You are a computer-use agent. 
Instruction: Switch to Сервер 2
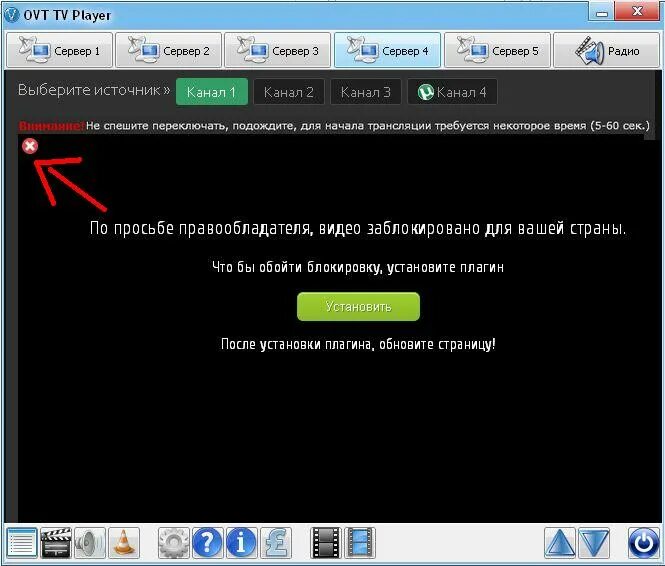[168, 50]
